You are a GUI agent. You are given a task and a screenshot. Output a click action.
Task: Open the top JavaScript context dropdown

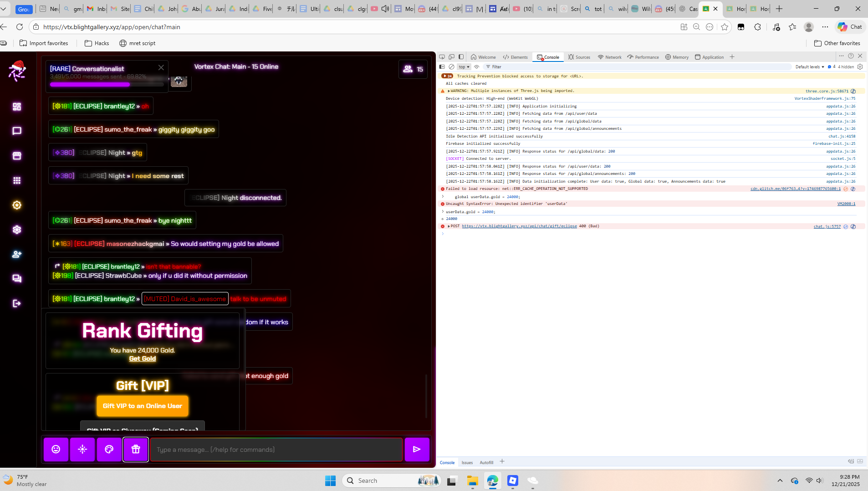(x=464, y=67)
